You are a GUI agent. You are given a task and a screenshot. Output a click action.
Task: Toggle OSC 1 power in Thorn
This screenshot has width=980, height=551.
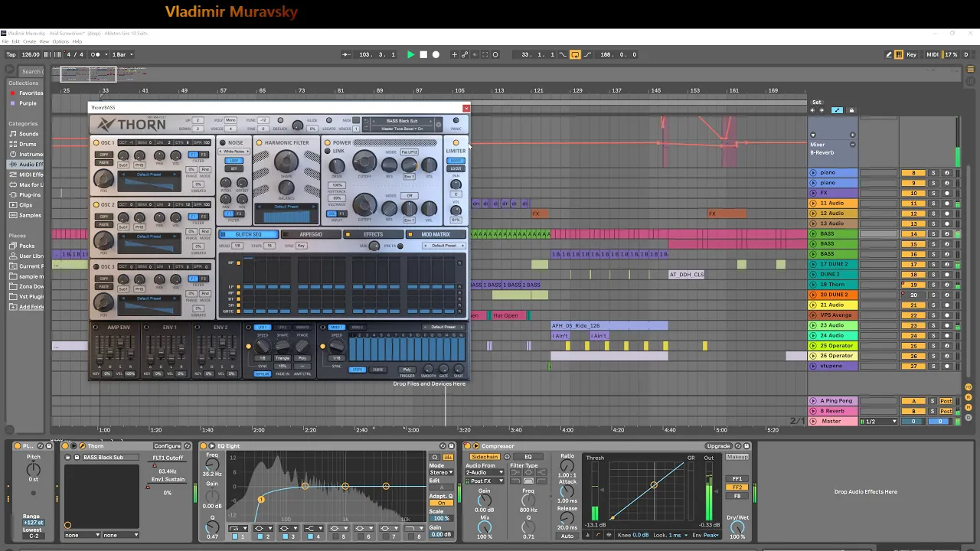pyautogui.click(x=96, y=142)
